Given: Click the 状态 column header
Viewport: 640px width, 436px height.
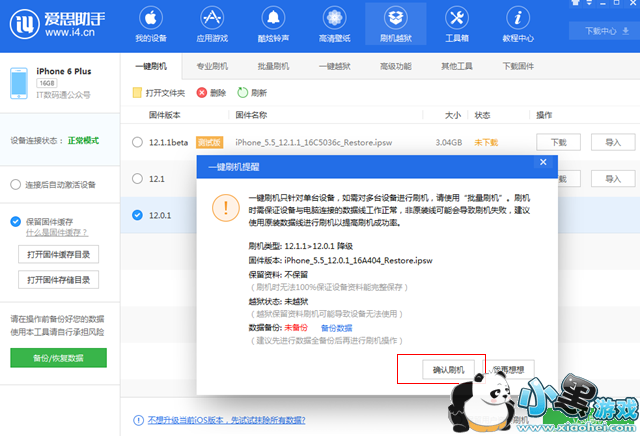Looking at the screenshot, I should 482,115.
